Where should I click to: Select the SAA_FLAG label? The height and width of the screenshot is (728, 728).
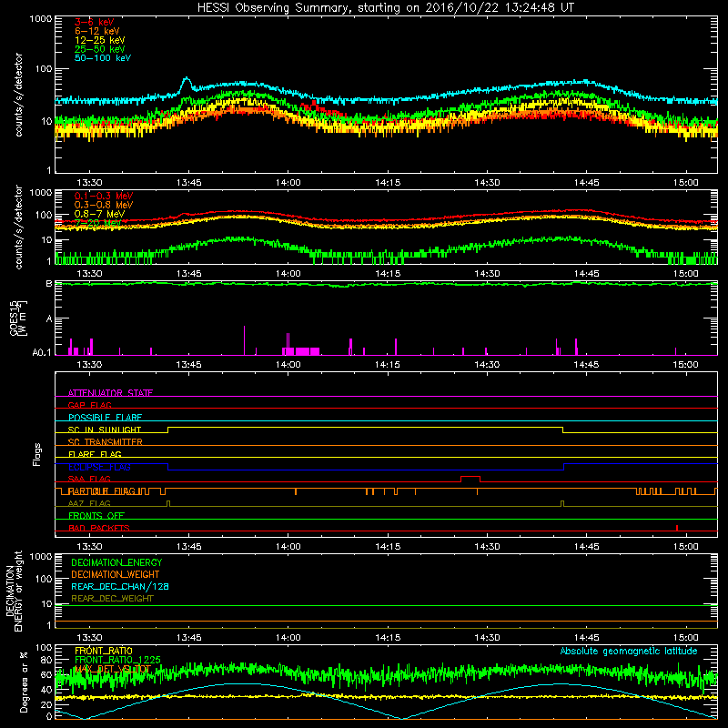[89, 479]
